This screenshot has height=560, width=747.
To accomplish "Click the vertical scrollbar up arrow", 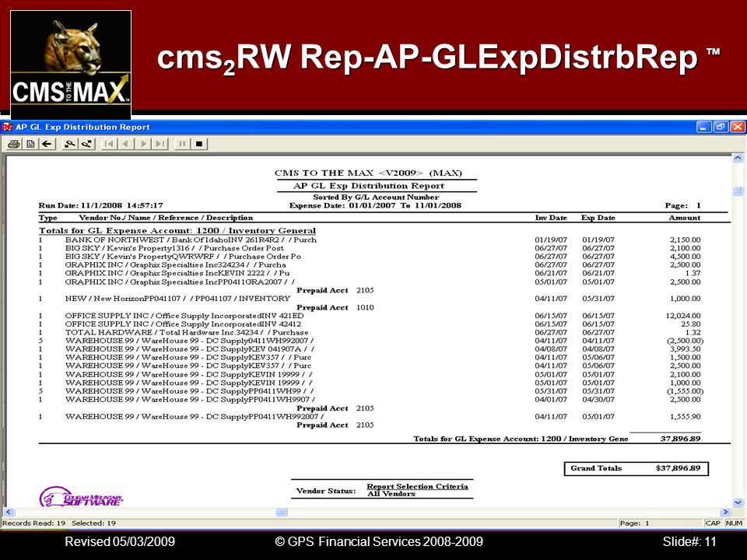I will 738,158.
